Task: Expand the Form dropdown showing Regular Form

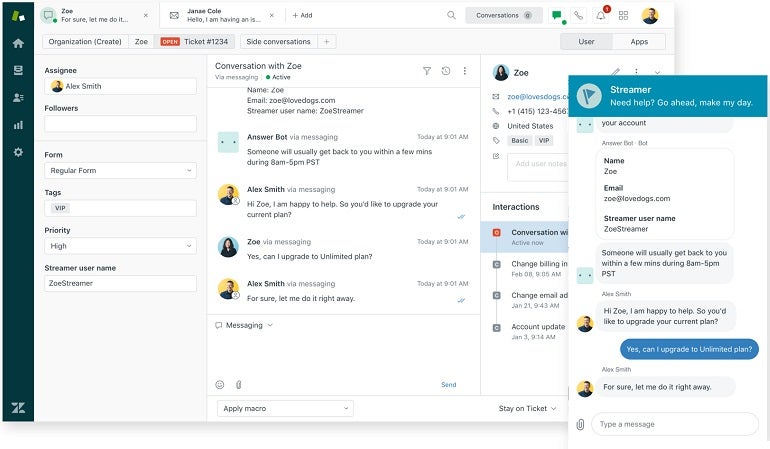Action: (120, 171)
